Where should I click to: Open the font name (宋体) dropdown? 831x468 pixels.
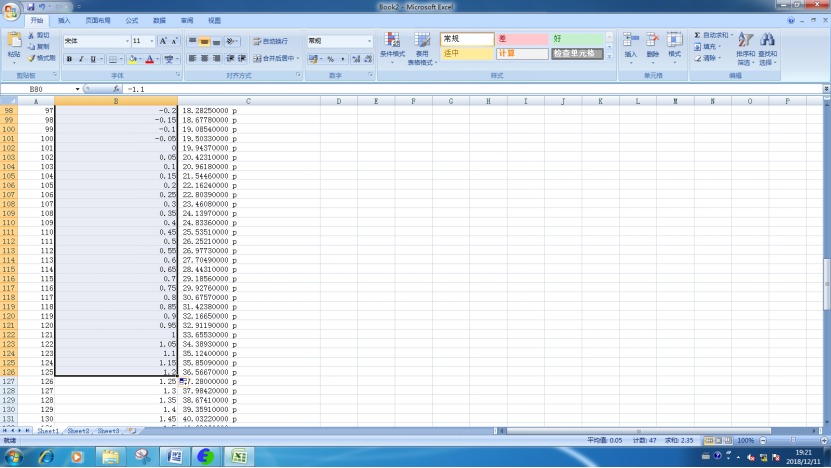tap(127, 41)
